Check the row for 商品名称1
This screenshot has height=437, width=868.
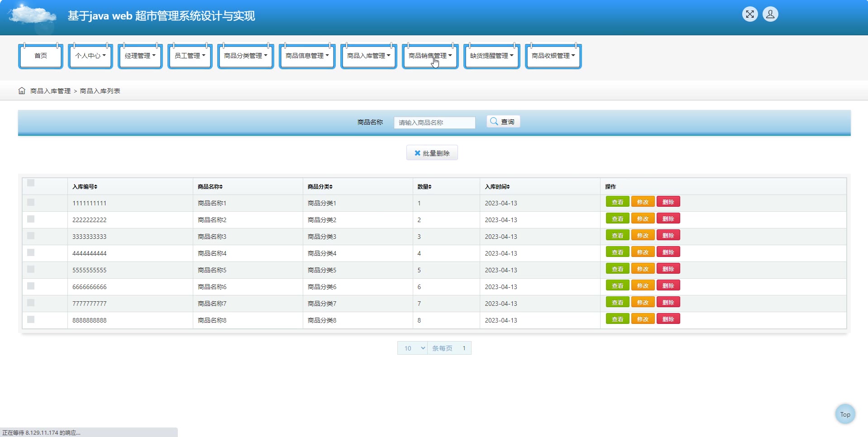pos(31,202)
